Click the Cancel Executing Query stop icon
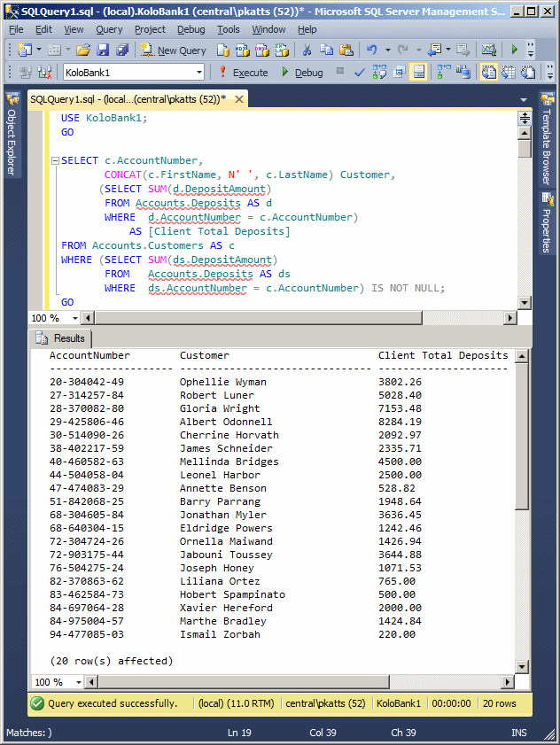The height and width of the screenshot is (745, 560). [x=340, y=71]
